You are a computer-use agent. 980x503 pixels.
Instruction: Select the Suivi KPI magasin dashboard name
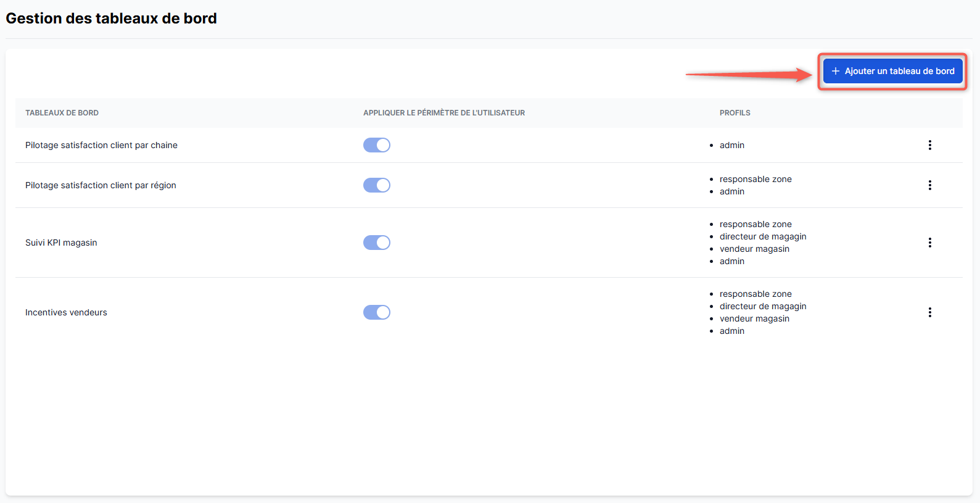pos(61,243)
